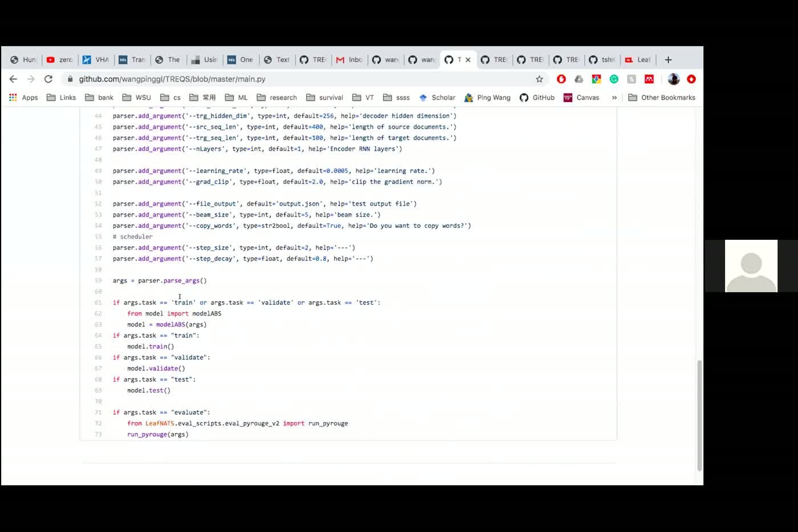Click 'model.train()' on line 65

pos(150,346)
